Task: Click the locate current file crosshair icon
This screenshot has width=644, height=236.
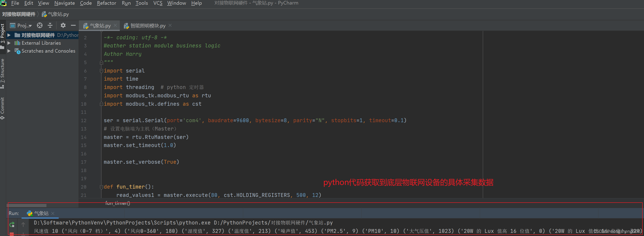Action: [39, 26]
